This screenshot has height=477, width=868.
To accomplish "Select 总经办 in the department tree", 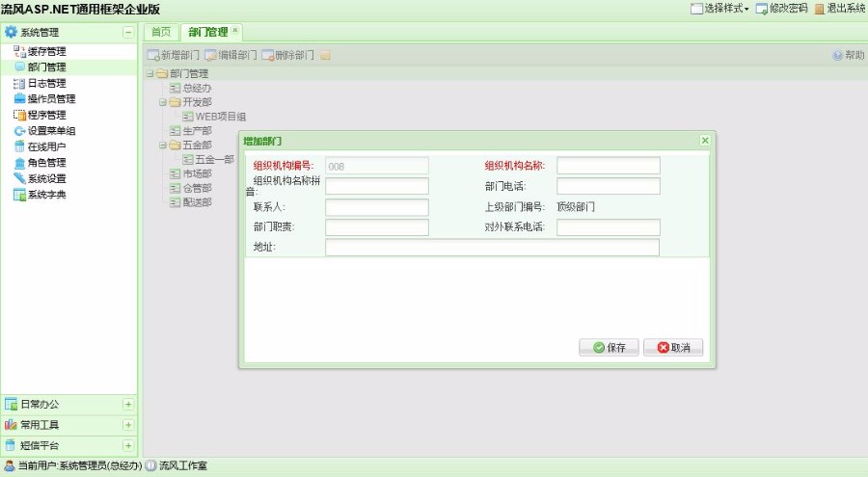I will [x=197, y=88].
